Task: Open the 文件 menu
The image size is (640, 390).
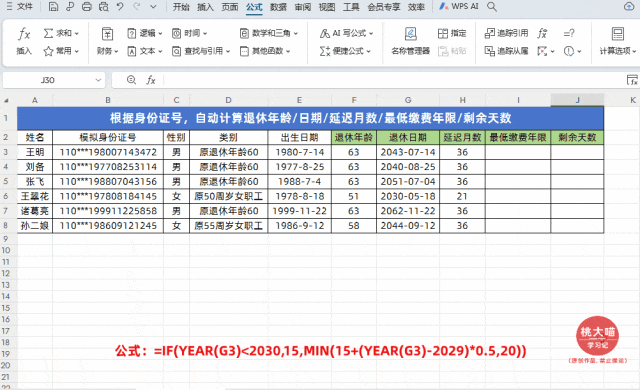Action: (25, 7)
